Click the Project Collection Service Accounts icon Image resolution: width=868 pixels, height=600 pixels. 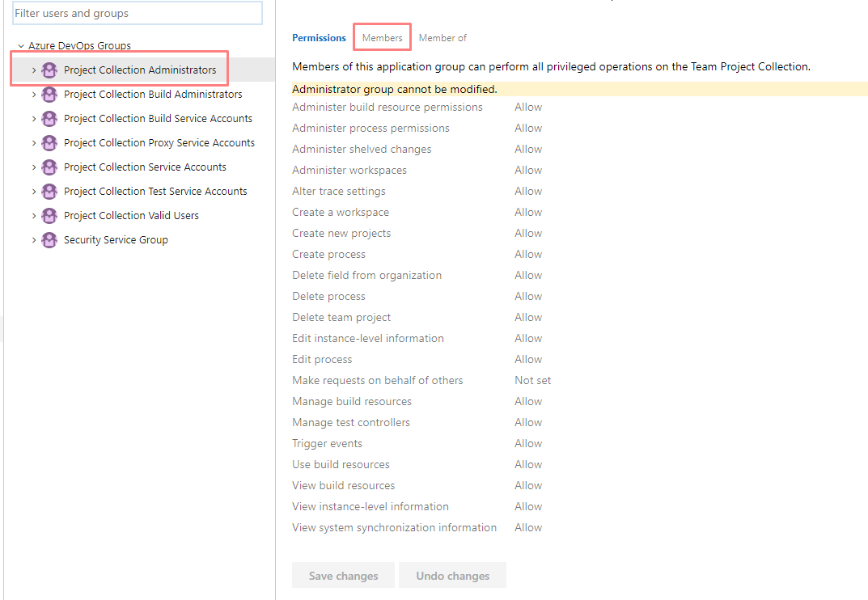click(49, 167)
